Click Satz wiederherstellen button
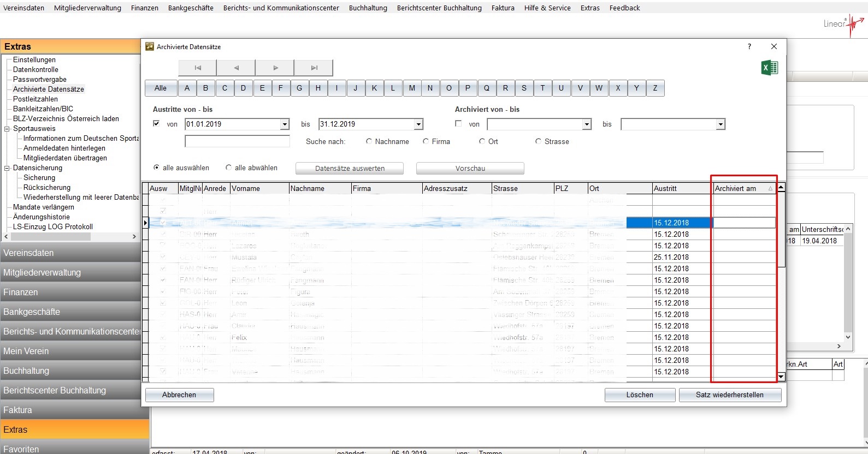This screenshot has height=454, width=868. coord(730,395)
